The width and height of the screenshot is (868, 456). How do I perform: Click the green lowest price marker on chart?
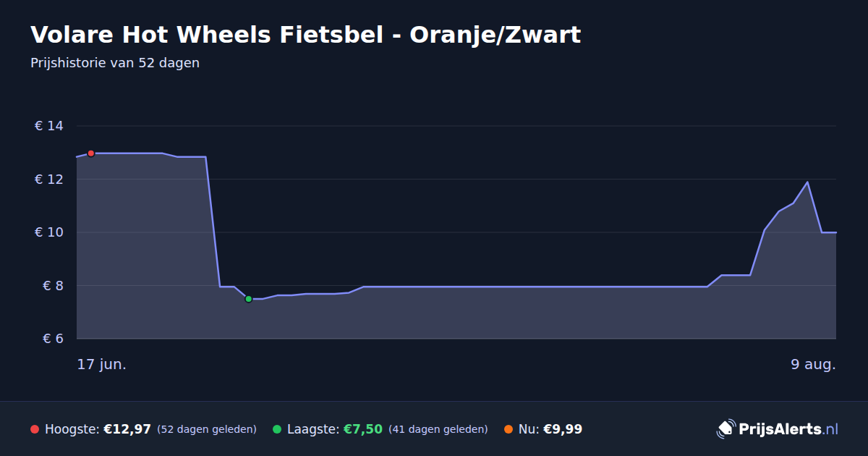248,299
